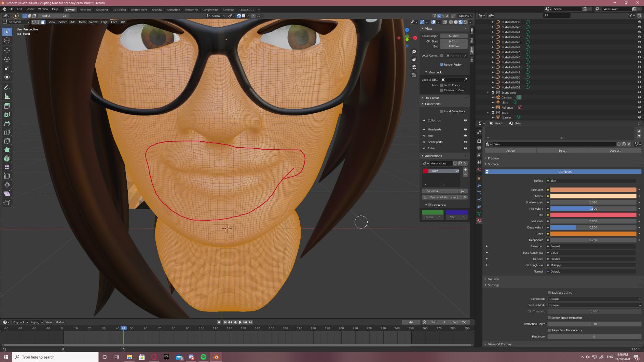Open the Render menu
This screenshot has width=644, height=362.
pos(30,9)
